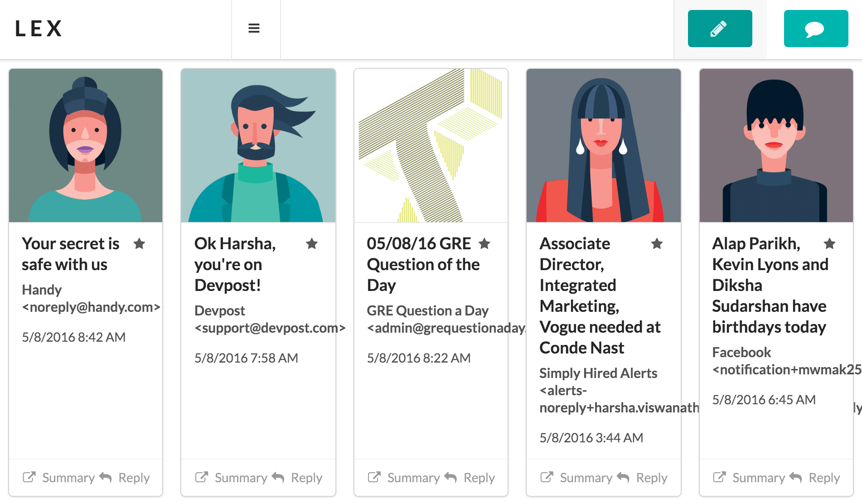Image resolution: width=862 pixels, height=504 pixels.
Task: Reply to the Handy email
Action: coord(125,478)
